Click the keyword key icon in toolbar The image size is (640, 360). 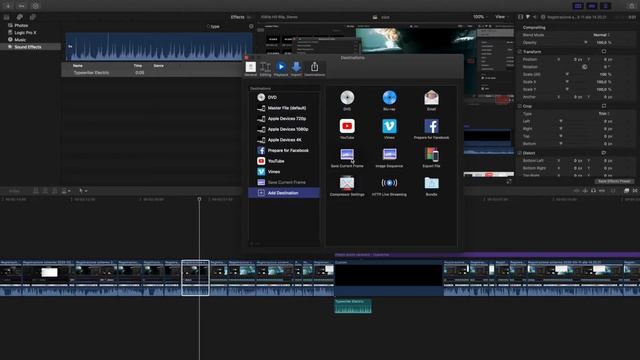click(22, 6)
